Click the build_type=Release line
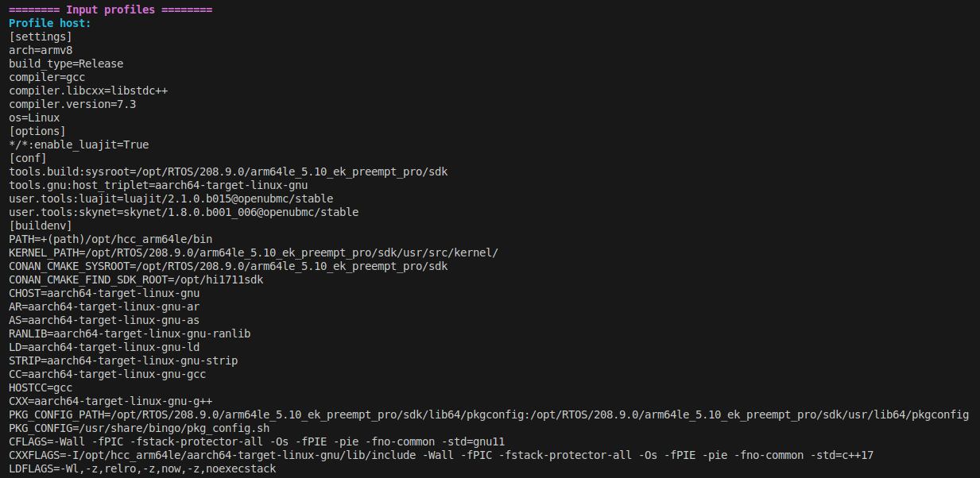The image size is (980, 478). [x=66, y=64]
